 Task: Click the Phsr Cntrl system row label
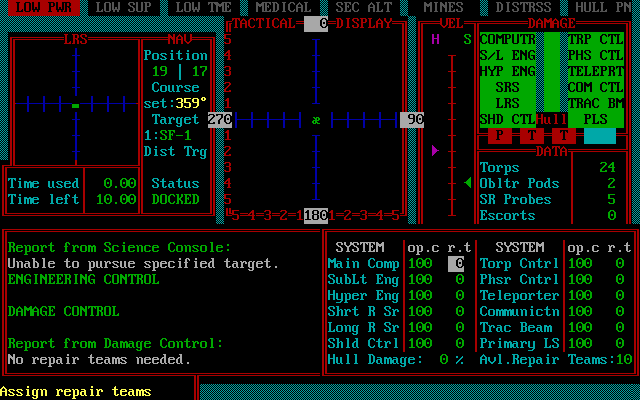tap(519, 280)
